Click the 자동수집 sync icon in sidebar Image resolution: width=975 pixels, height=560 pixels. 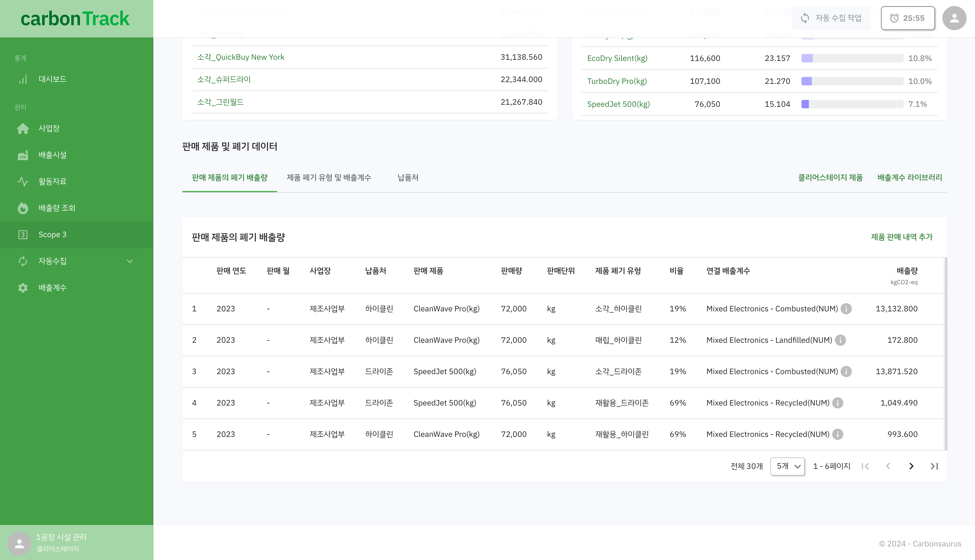click(23, 261)
